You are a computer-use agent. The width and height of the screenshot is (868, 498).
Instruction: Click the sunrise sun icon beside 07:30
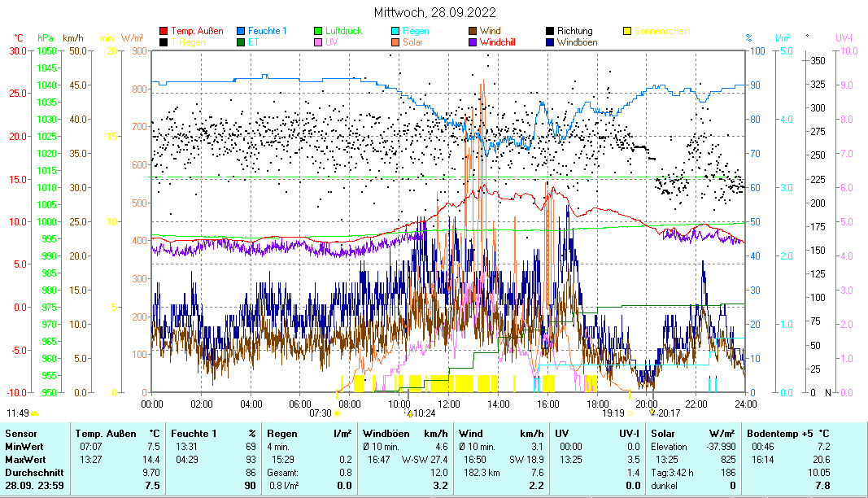337,413
